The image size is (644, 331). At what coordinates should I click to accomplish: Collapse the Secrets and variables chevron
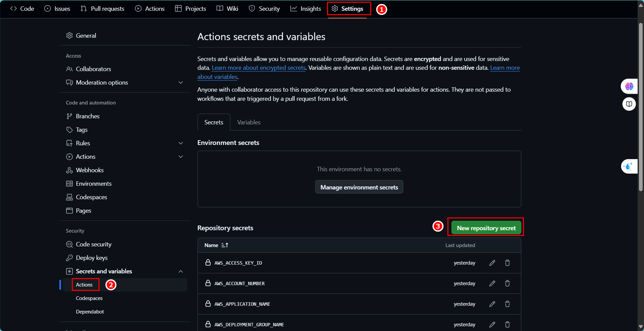pos(181,271)
